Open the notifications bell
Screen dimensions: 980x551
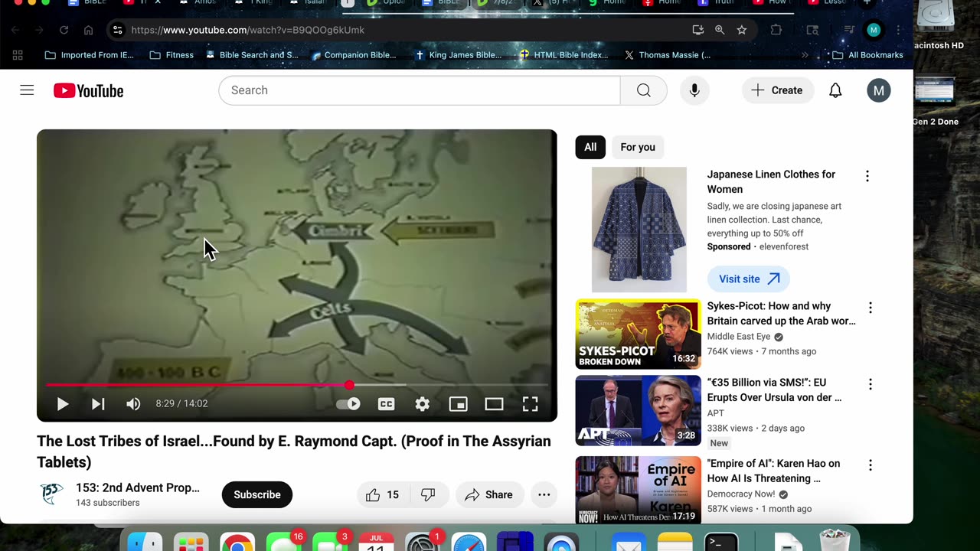pos(835,90)
